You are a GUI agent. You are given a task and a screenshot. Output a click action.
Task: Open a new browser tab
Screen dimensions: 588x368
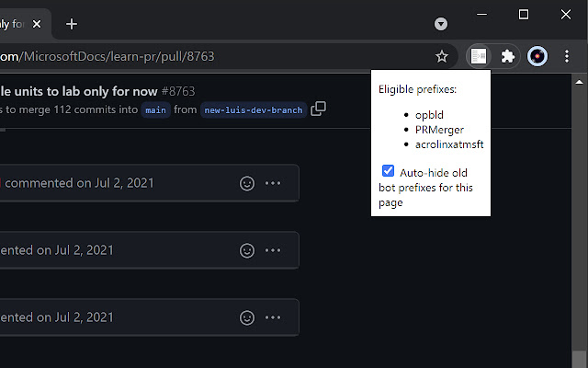pyautogui.click(x=72, y=25)
